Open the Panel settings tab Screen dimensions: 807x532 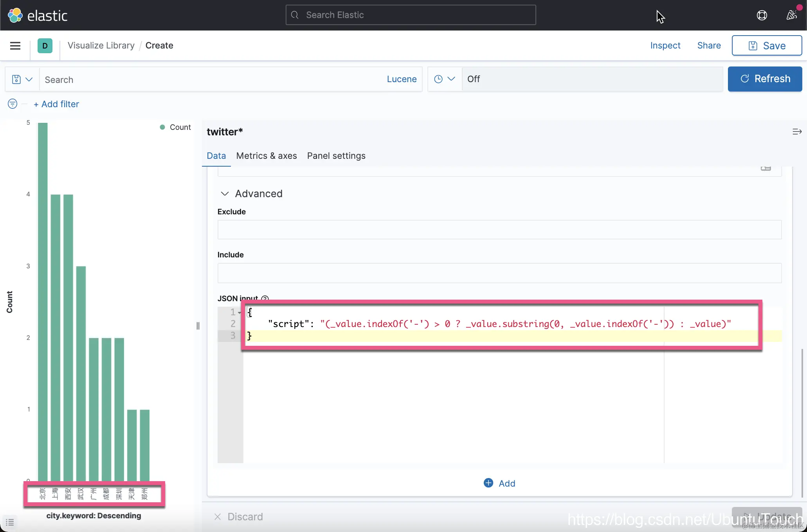[x=336, y=156]
